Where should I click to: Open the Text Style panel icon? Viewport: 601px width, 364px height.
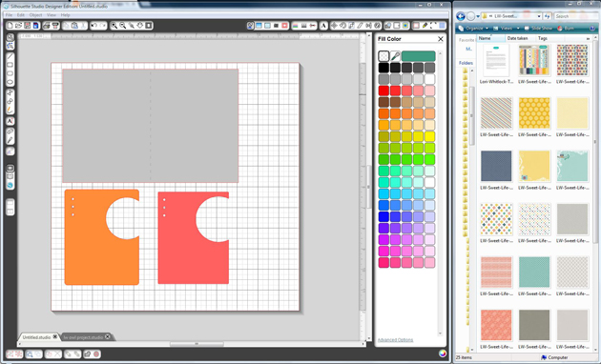(x=323, y=26)
